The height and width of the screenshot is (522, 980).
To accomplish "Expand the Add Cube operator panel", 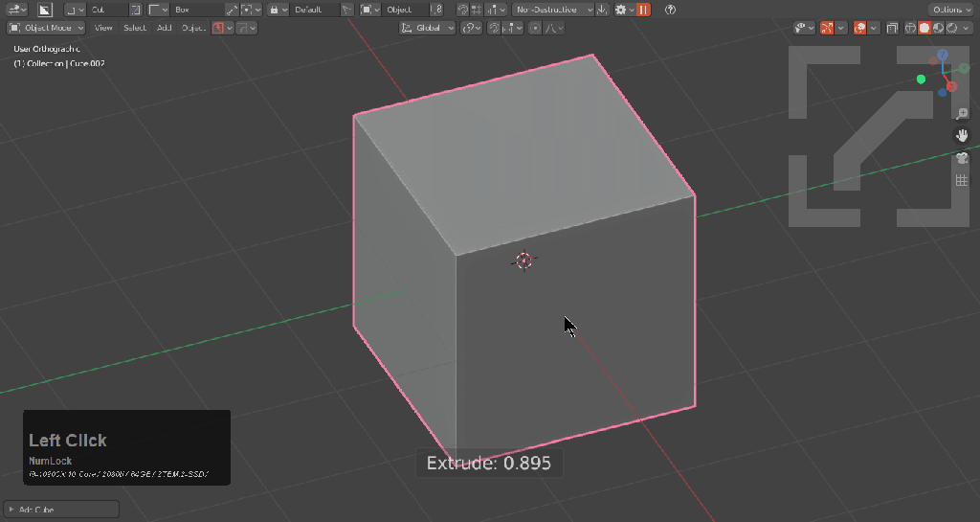I will (11, 510).
